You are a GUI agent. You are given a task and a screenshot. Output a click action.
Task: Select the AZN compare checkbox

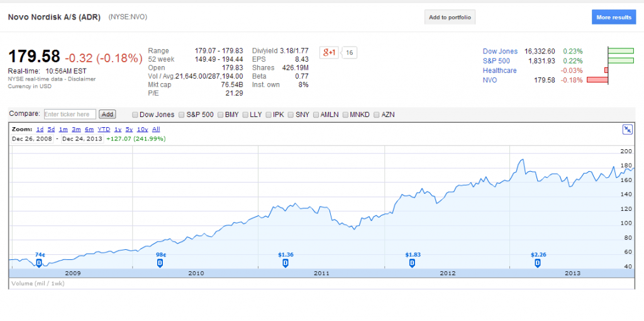pyautogui.click(x=377, y=115)
